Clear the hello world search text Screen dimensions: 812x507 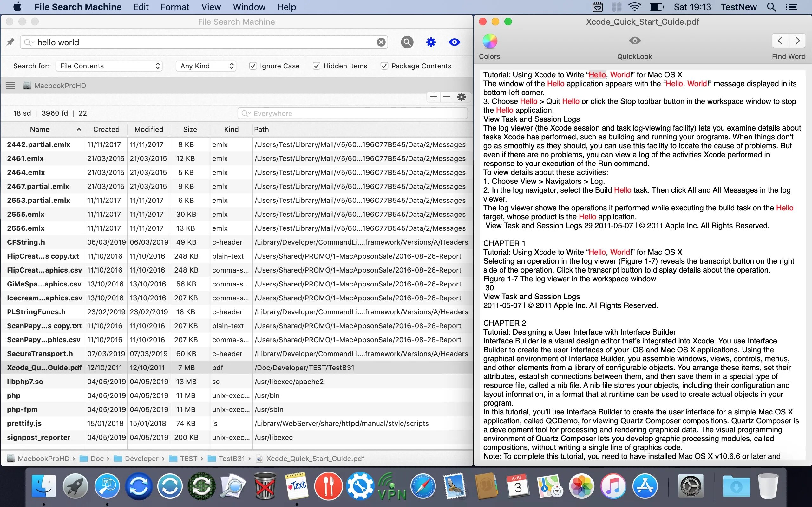click(x=381, y=42)
